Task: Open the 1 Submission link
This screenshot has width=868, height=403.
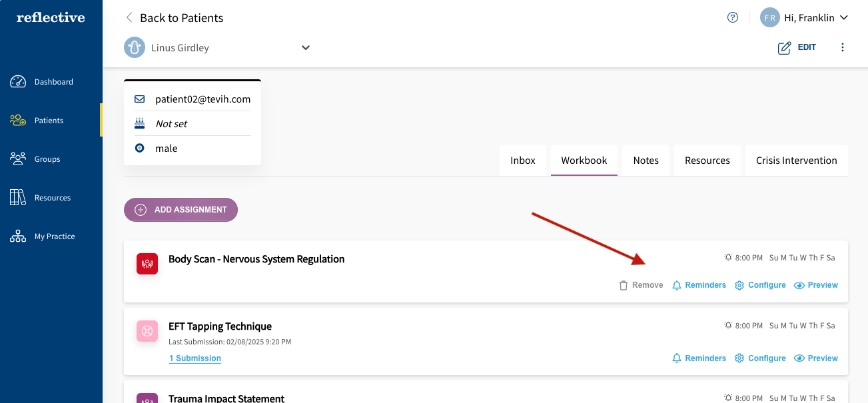Action: point(195,358)
